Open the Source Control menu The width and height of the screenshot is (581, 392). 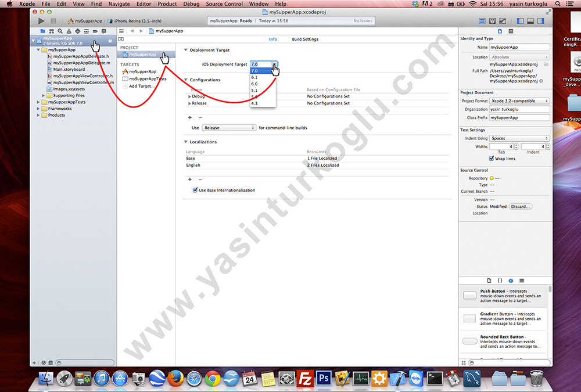pyautogui.click(x=224, y=3)
